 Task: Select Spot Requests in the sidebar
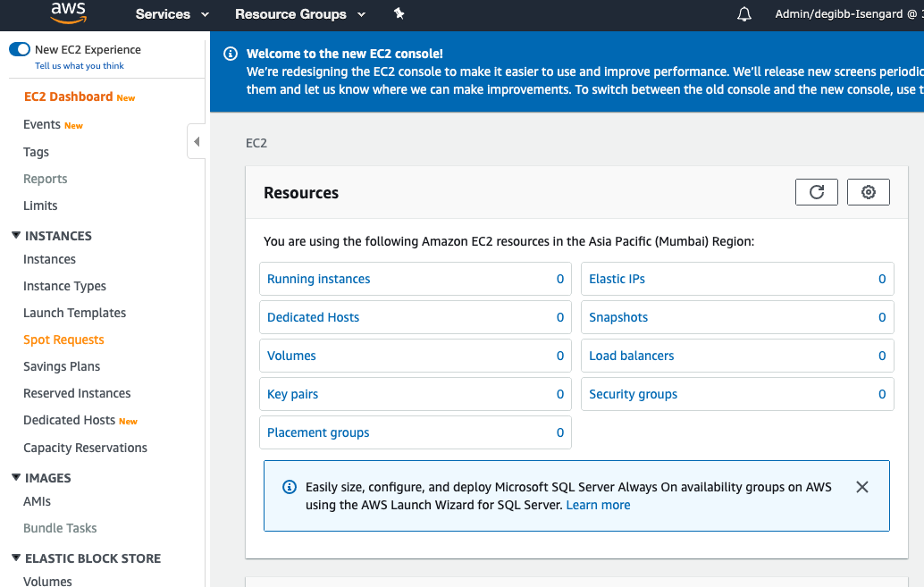pyautogui.click(x=63, y=340)
